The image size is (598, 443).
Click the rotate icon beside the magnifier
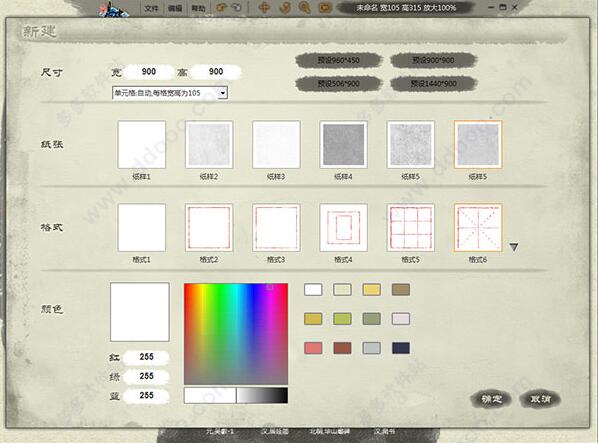(284, 7)
